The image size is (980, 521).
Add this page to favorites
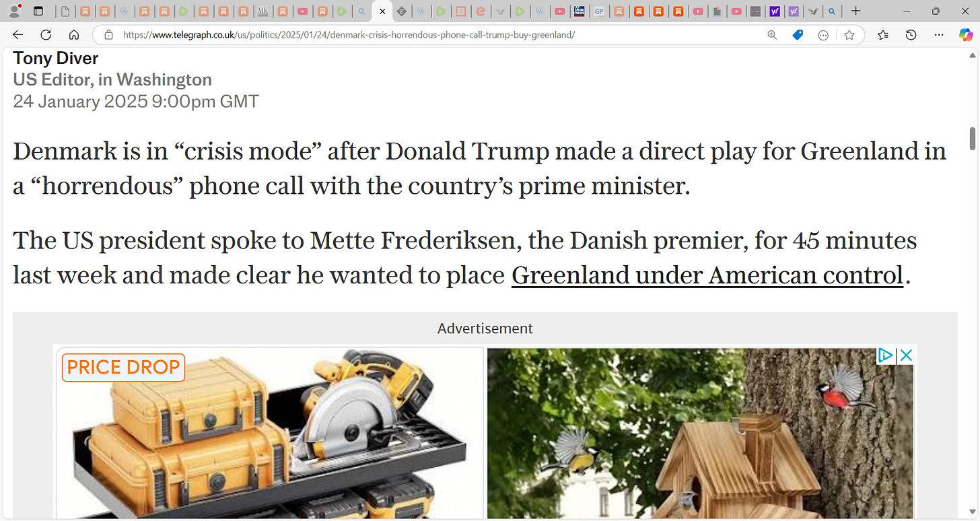[849, 35]
